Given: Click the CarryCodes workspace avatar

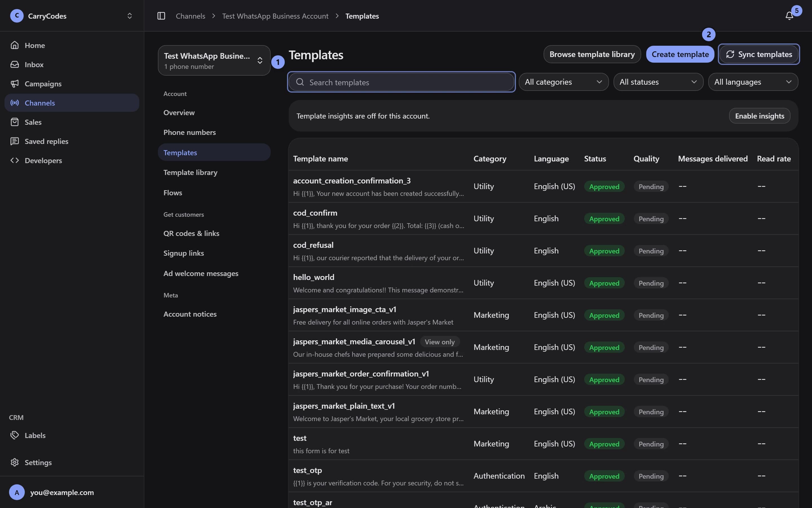Looking at the screenshot, I should [17, 16].
